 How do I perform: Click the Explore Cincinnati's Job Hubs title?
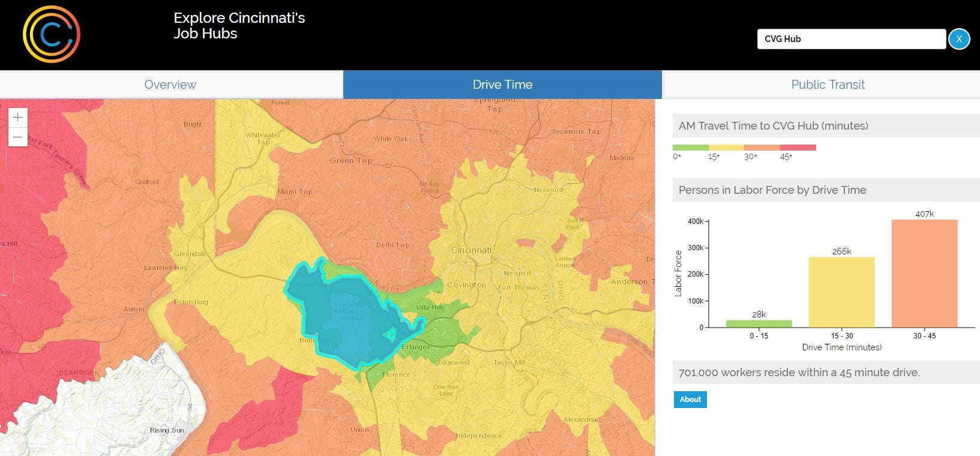click(239, 26)
